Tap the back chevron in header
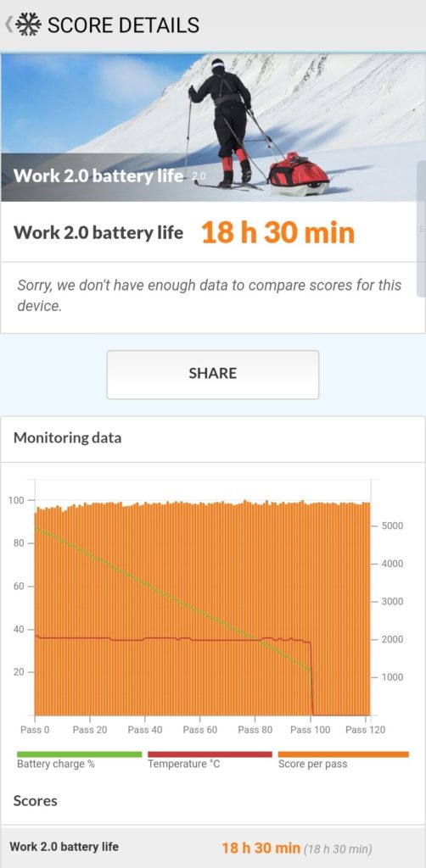The height and width of the screenshot is (868, 426). point(8,25)
